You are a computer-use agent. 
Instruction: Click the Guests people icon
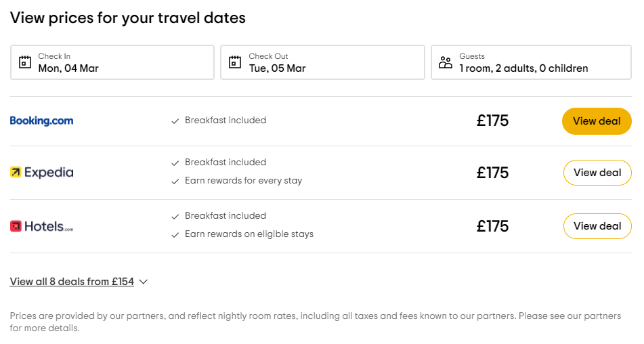445,62
